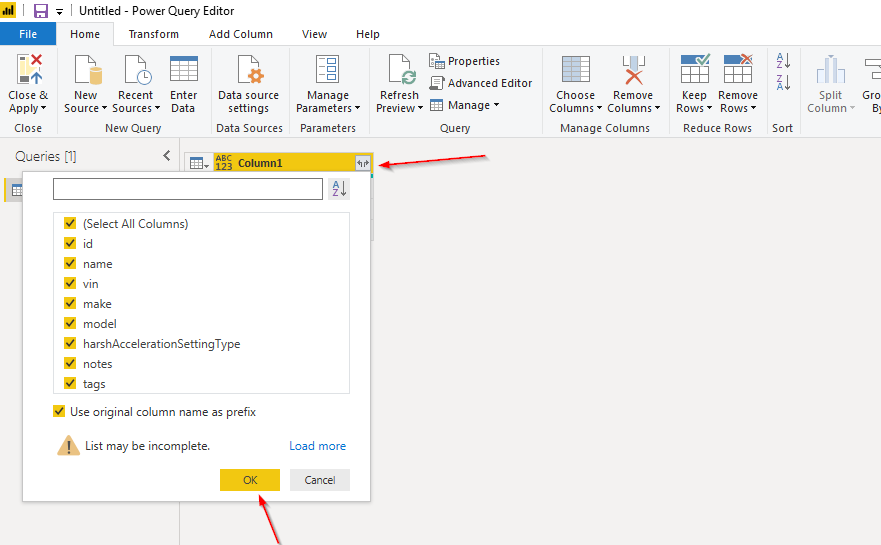Screen dimensions: 881x545
Task: Click OK to expand columns
Action: click(x=250, y=480)
